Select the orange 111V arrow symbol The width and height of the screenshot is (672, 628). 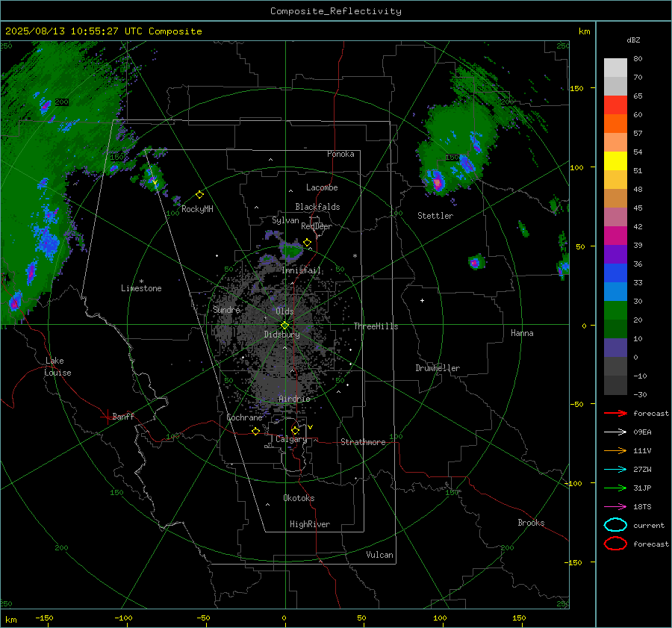[x=615, y=450]
